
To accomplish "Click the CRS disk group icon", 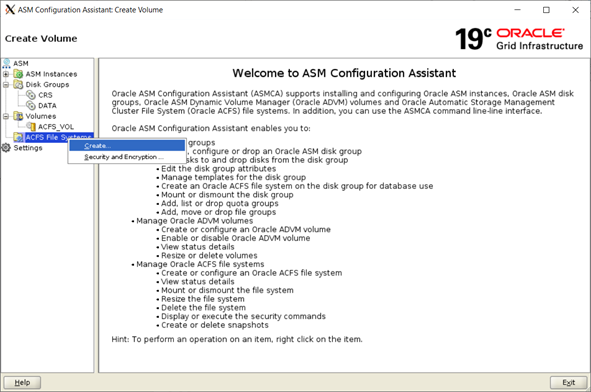I will [x=31, y=95].
